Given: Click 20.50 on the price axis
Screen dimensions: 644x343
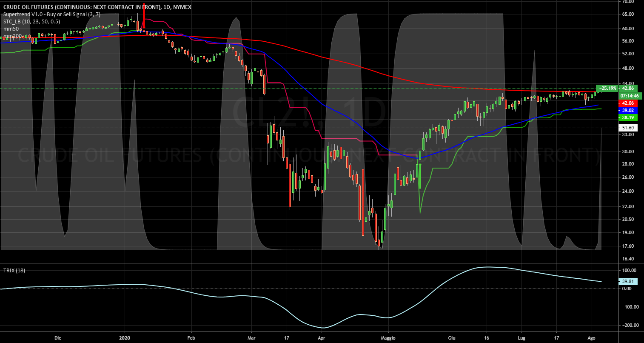Looking at the screenshot, I should point(628,220).
